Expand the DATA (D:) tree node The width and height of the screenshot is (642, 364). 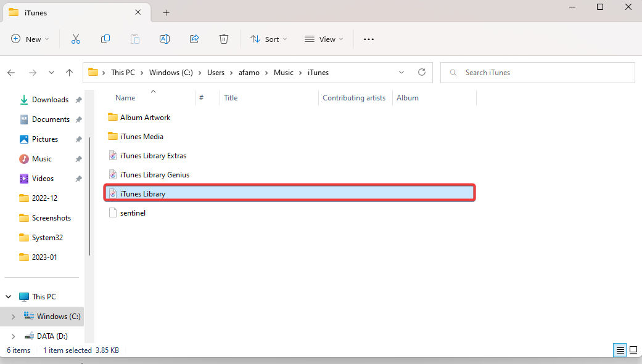13,336
